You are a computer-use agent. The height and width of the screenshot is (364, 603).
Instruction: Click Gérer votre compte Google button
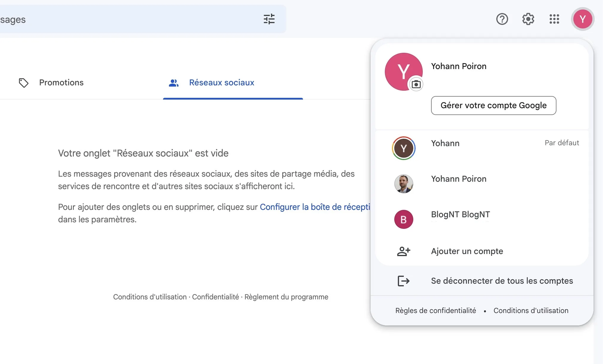pyautogui.click(x=493, y=106)
